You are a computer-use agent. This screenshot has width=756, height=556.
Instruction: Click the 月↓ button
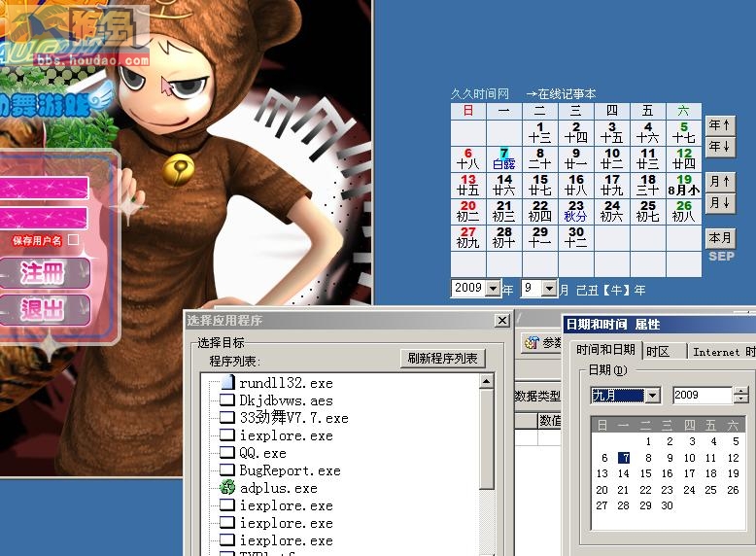pyautogui.click(x=720, y=203)
